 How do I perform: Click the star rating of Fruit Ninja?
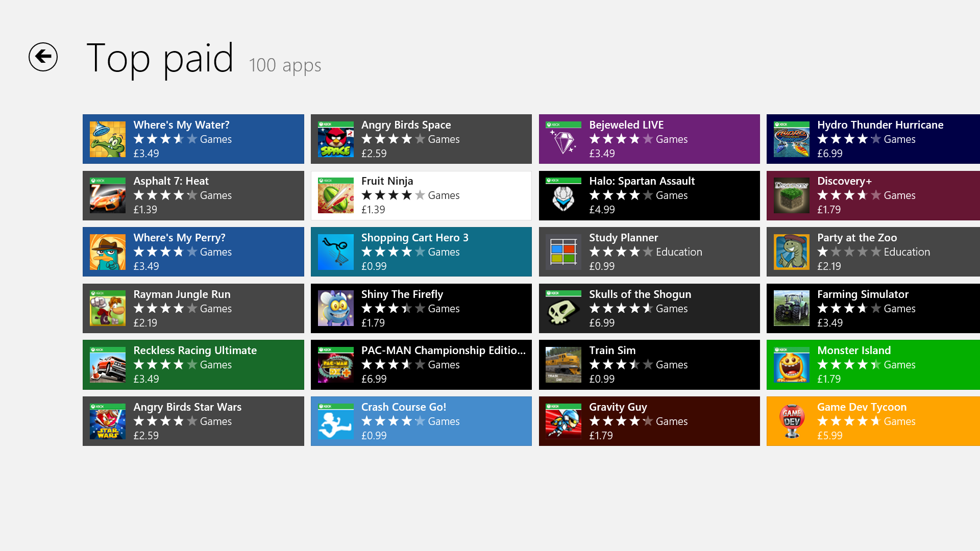tap(393, 195)
